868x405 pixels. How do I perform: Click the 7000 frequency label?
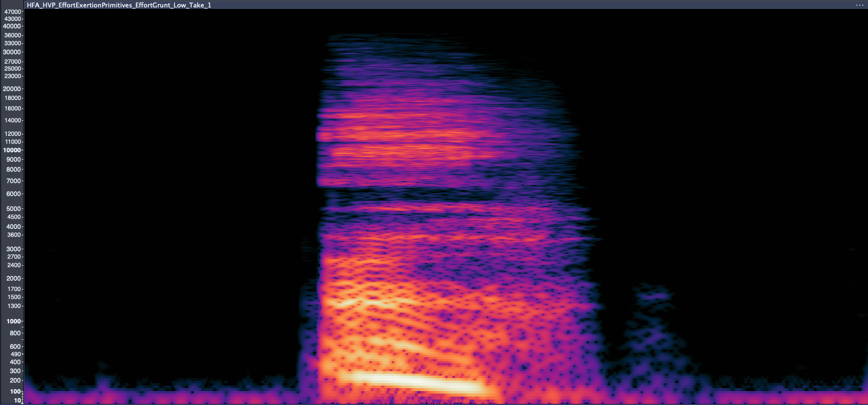[x=14, y=181]
